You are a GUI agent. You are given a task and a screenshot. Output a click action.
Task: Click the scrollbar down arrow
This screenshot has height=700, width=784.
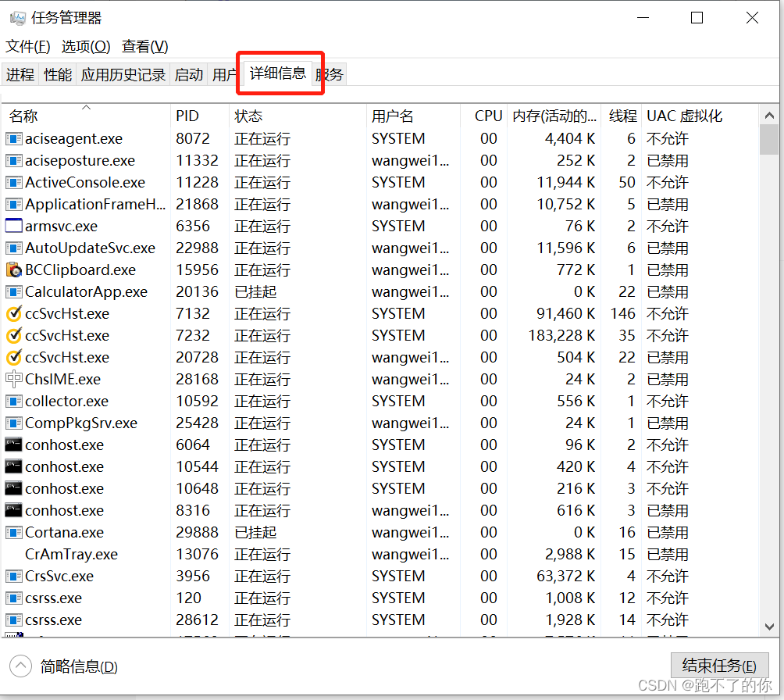pos(769,627)
